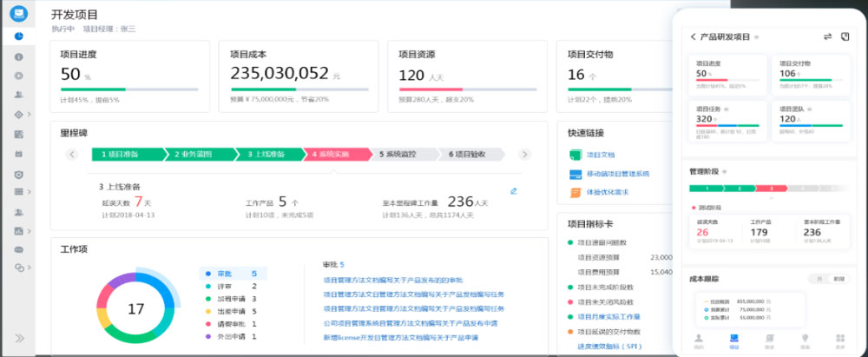This screenshot has height=357, width=868.
Task: Select the 审批 legend item in 工作项
Action: click(x=224, y=273)
